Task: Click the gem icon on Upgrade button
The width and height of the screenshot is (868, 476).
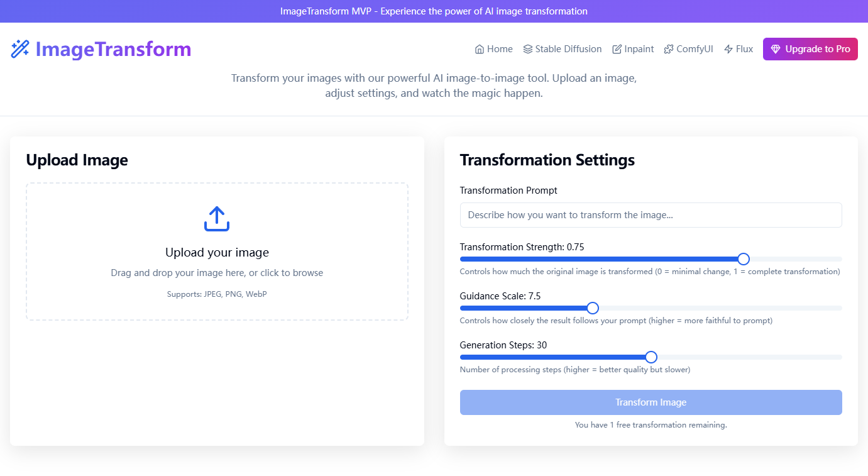Action: pos(775,48)
